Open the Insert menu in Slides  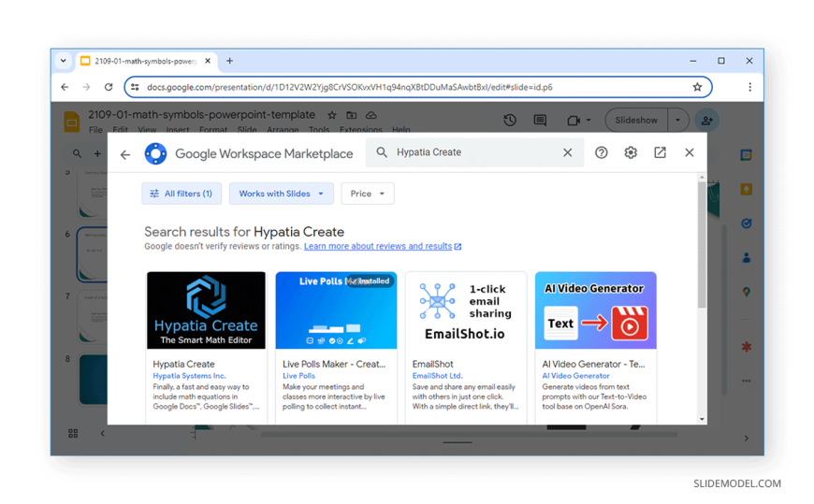178,130
